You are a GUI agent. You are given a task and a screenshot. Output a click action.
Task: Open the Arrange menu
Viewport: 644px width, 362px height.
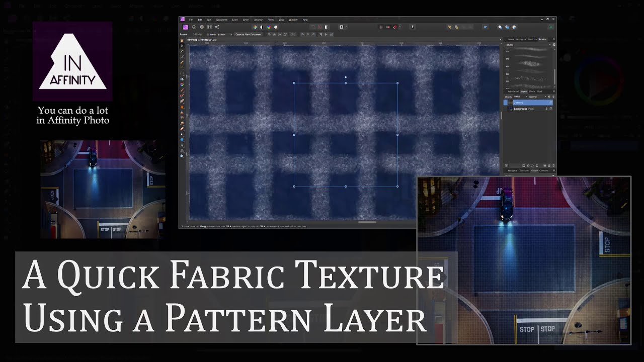point(258,20)
